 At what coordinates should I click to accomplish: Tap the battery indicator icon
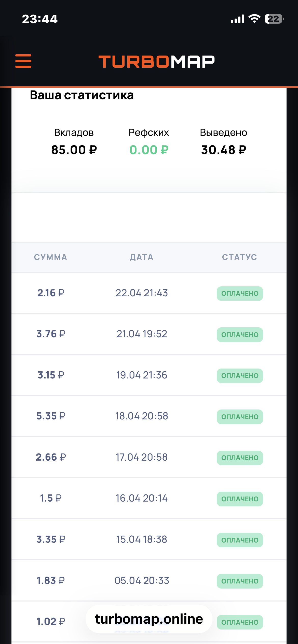(x=274, y=19)
